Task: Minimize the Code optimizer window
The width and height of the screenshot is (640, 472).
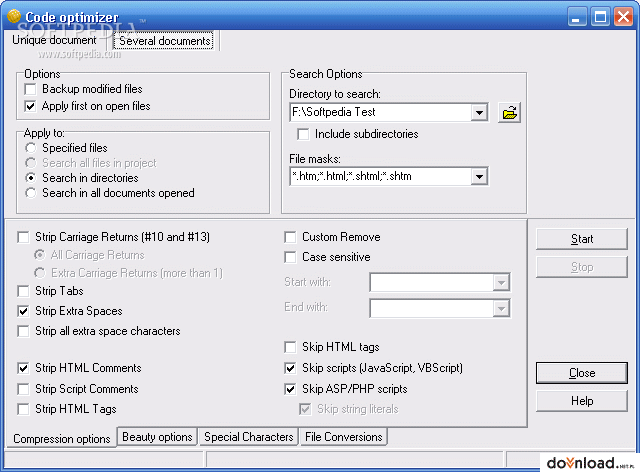Action: point(577,17)
